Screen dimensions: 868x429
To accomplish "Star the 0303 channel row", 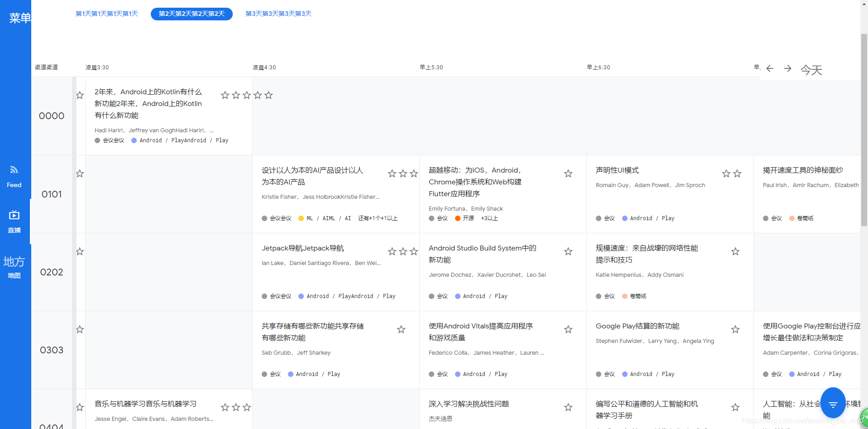I will [x=80, y=329].
